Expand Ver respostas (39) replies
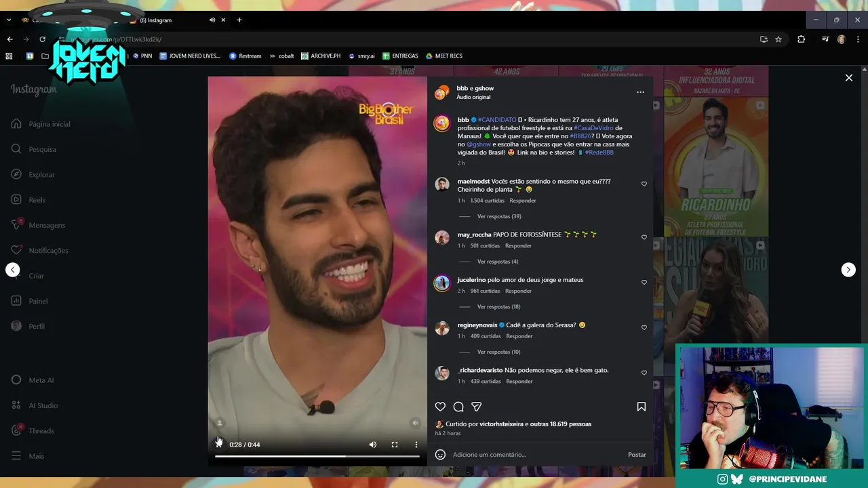The height and width of the screenshot is (488, 868). [499, 216]
